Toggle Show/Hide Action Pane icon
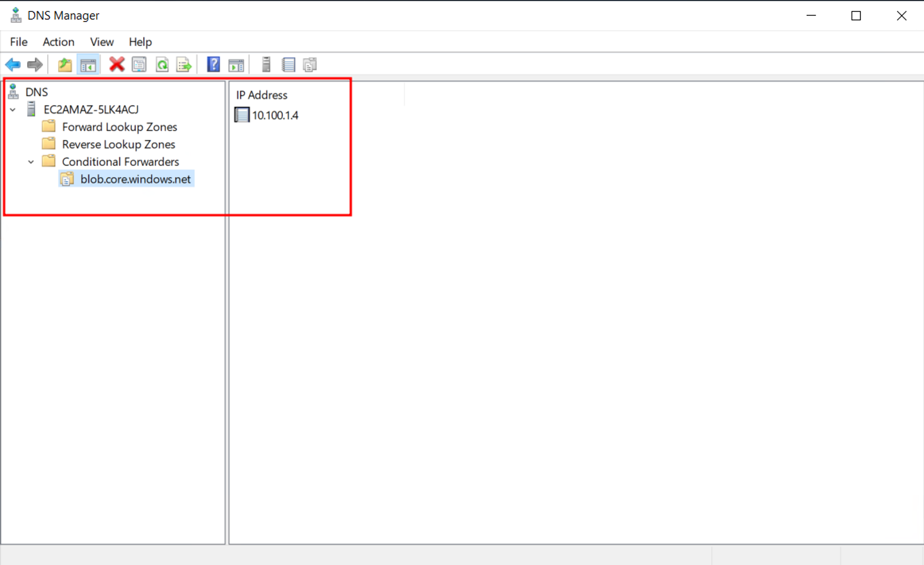Image resolution: width=924 pixels, height=565 pixels. pos(236,65)
